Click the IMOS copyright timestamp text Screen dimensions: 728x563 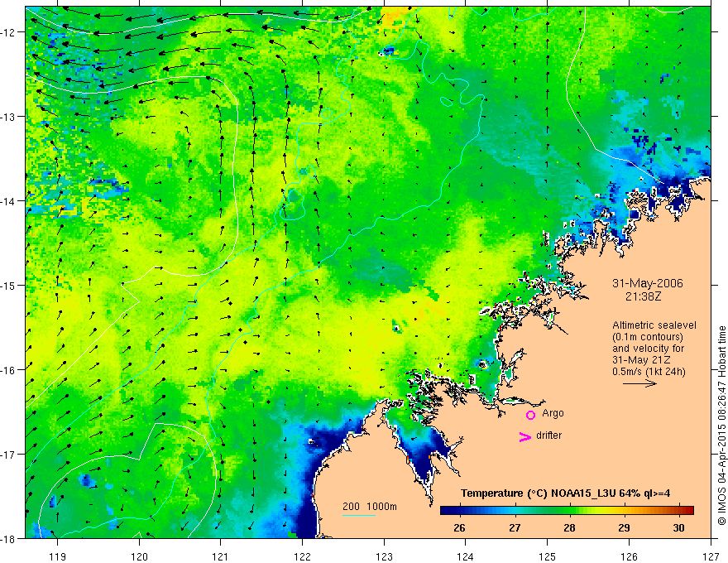coord(721,425)
